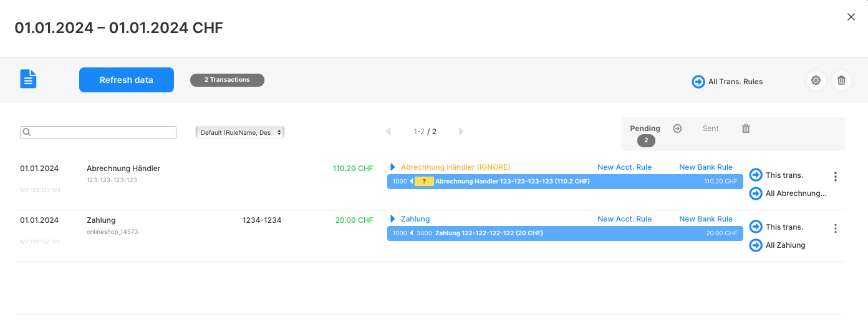Image resolution: width=868 pixels, height=322 pixels.
Task: Click the trash icon beside Sent tab
Action: [x=746, y=129]
